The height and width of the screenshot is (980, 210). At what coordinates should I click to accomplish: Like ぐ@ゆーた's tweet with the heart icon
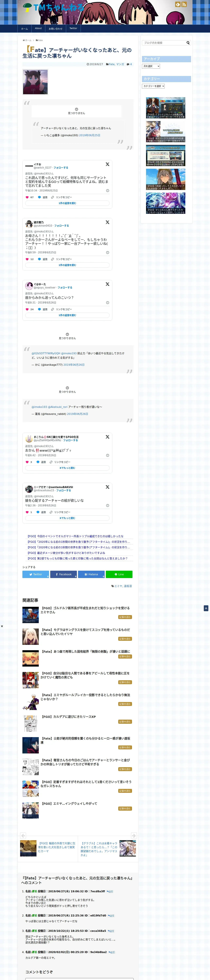[x=27, y=309]
